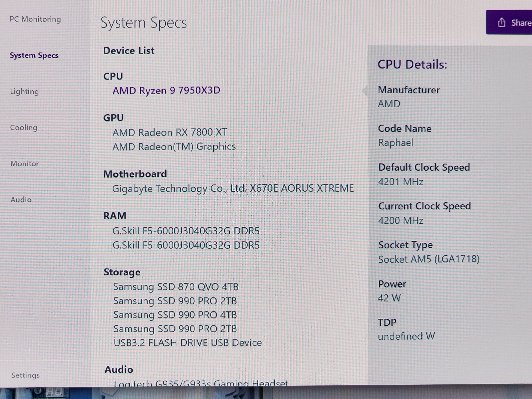The image size is (532, 399).
Task: Select AMD Ryzen 9 7950X3D device
Action: tap(166, 91)
